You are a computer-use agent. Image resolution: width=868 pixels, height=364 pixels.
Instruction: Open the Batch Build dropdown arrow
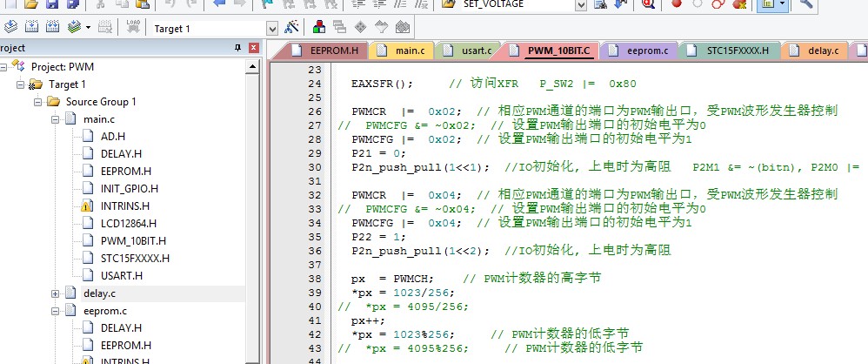[88, 27]
